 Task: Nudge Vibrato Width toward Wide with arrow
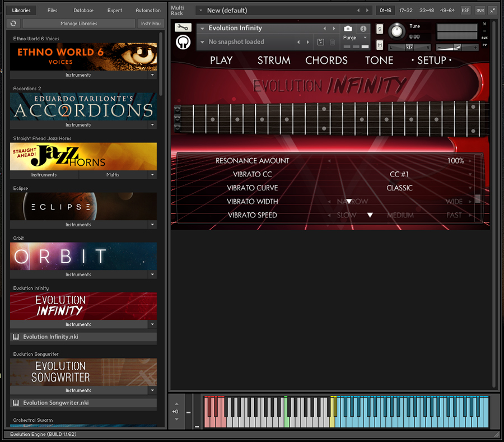[470, 202]
